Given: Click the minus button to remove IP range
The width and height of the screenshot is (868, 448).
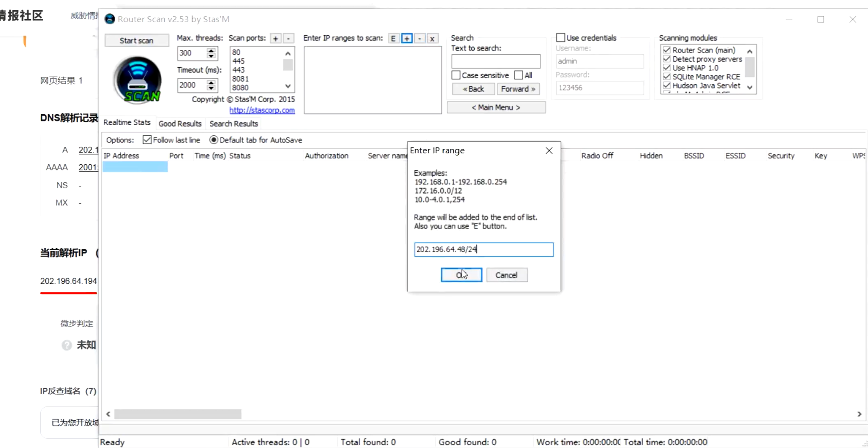Looking at the screenshot, I should (x=420, y=38).
